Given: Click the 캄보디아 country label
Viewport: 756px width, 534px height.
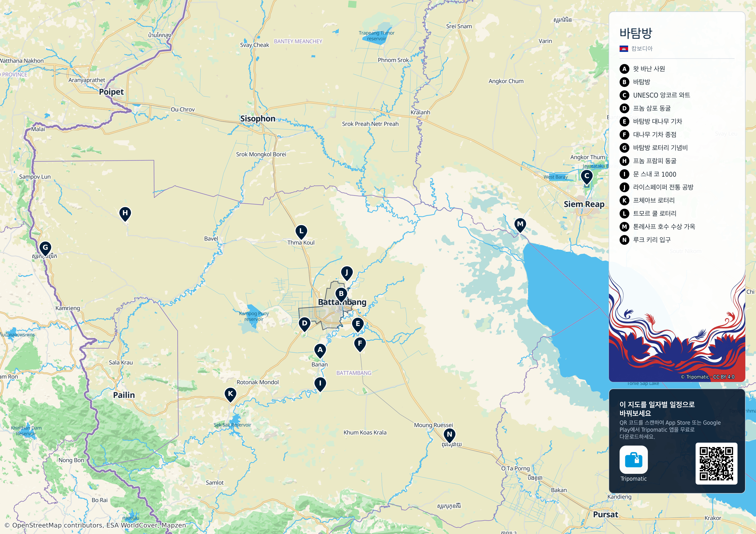Looking at the screenshot, I should click(642, 49).
